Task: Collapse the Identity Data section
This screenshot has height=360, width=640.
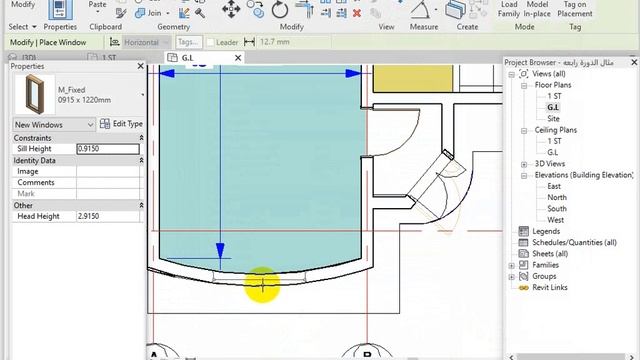Action: tap(141, 160)
